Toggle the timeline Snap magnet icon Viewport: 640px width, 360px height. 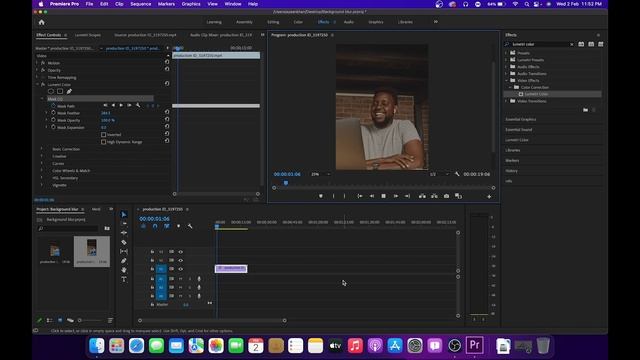coord(155,226)
